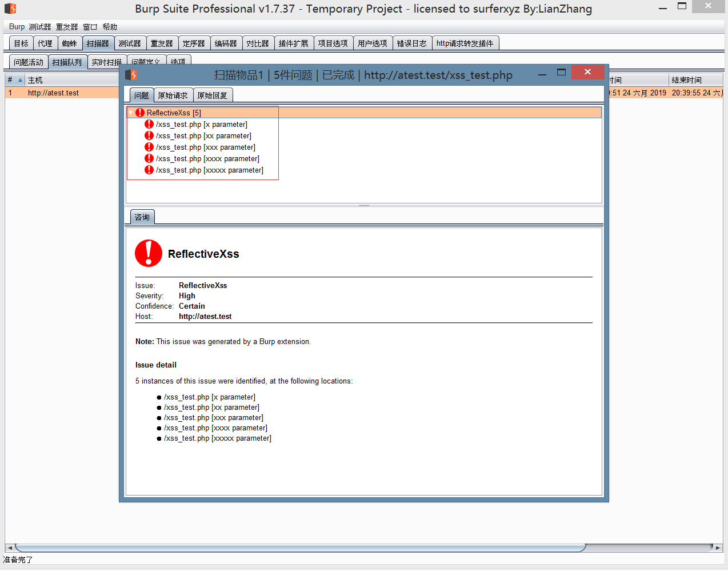Screen dimensions: 728x571
Task: Open the Burp menu
Action: click(17, 27)
